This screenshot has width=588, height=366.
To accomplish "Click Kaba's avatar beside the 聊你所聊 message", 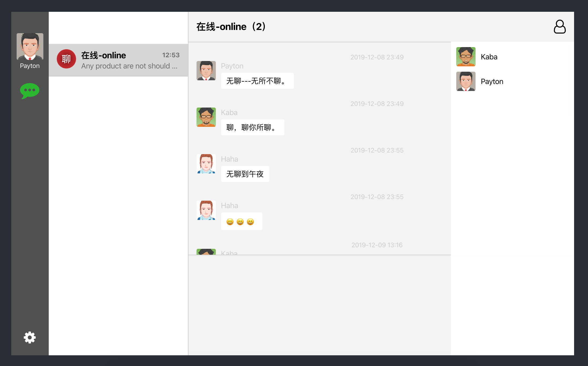I will pos(206,117).
